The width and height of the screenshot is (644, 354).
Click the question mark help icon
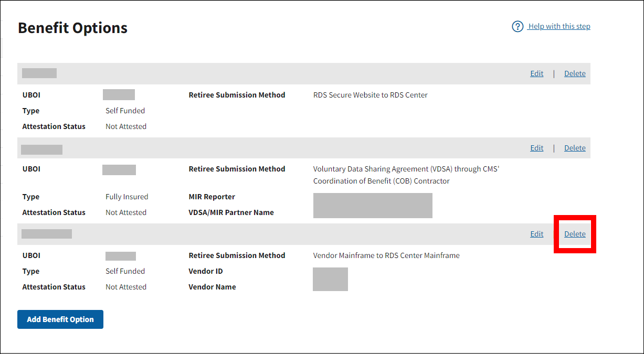click(518, 26)
